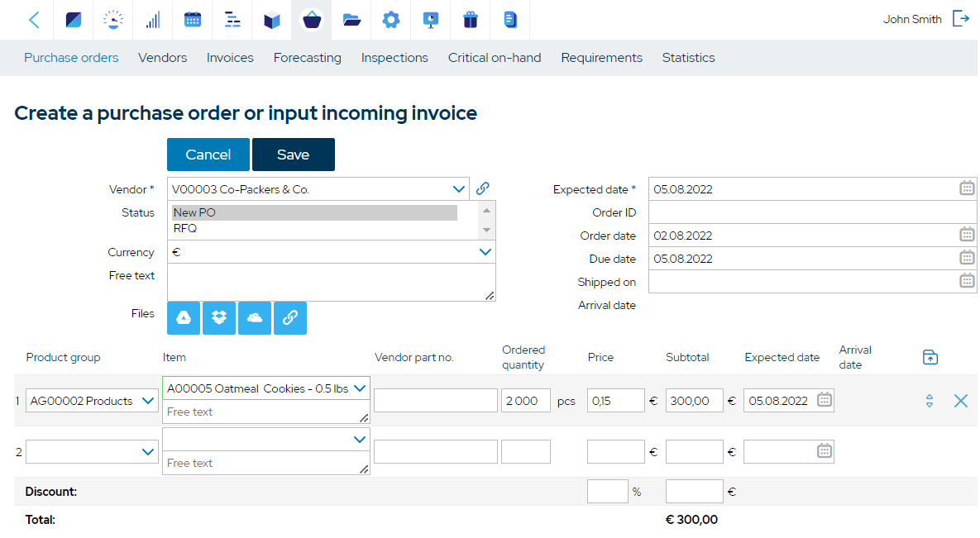The width and height of the screenshot is (980, 538).
Task: Open the gift box icon
Action: pos(471,20)
